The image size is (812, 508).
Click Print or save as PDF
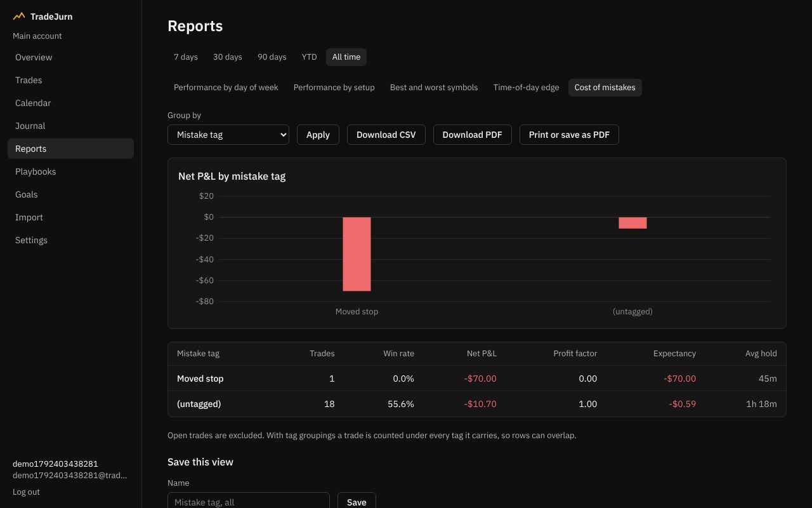click(x=569, y=135)
